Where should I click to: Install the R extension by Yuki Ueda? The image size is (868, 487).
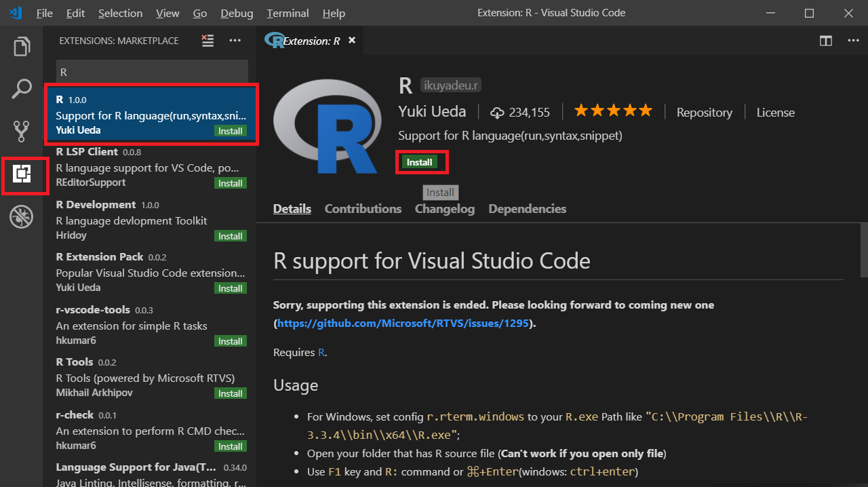tap(422, 161)
